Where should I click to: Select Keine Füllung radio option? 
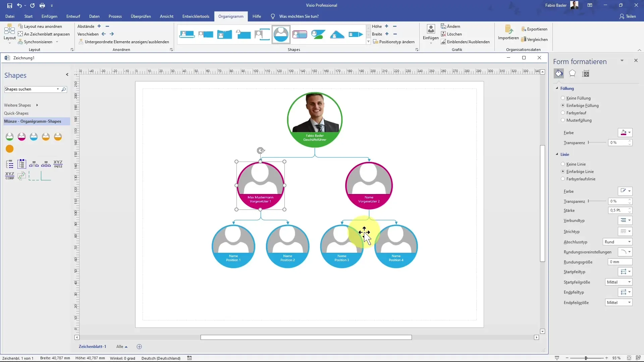(x=563, y=98)
